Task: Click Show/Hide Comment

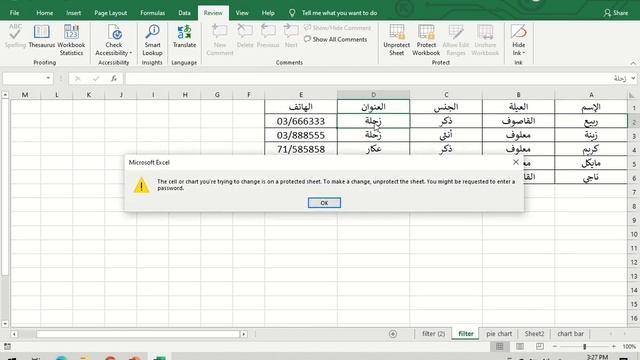Action: click(x=338, y=28)
